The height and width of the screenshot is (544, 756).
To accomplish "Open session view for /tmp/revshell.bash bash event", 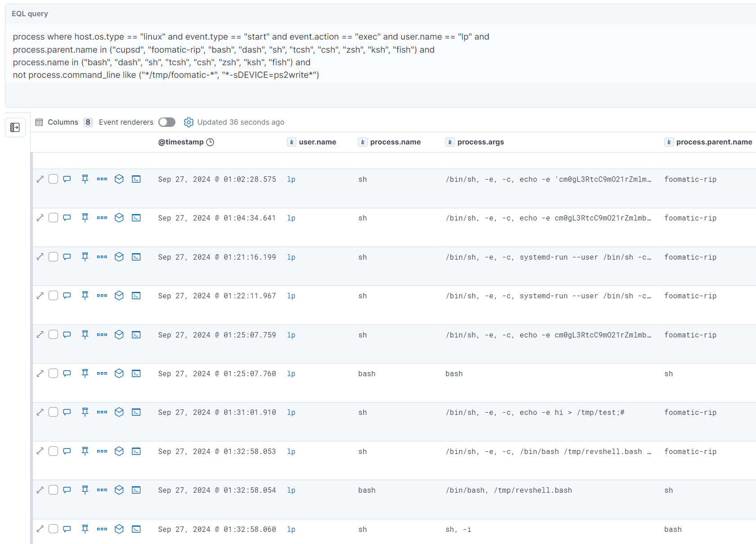I will click(136, 490).
